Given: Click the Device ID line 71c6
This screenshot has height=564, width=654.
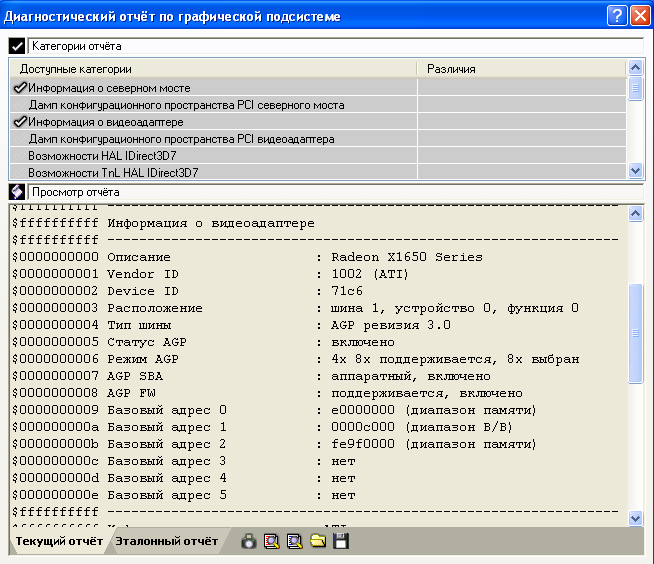Looking at the screenshot, I should tap(187, 291).
